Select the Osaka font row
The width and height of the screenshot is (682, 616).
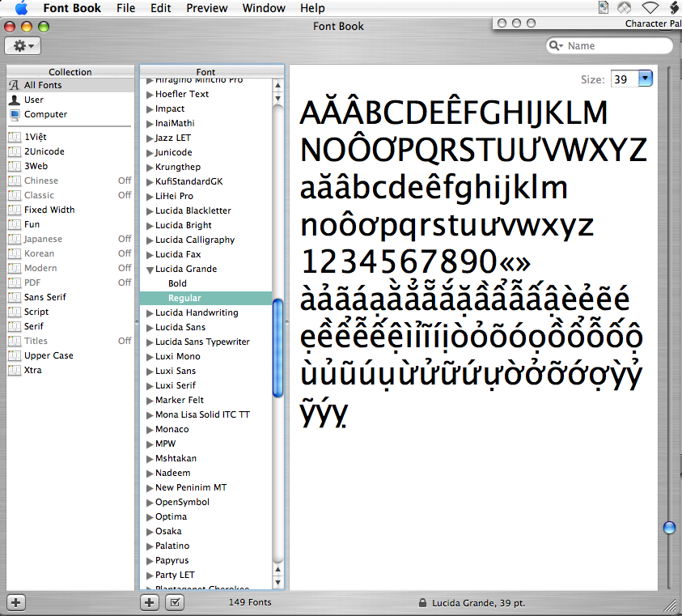pos(206,532)
